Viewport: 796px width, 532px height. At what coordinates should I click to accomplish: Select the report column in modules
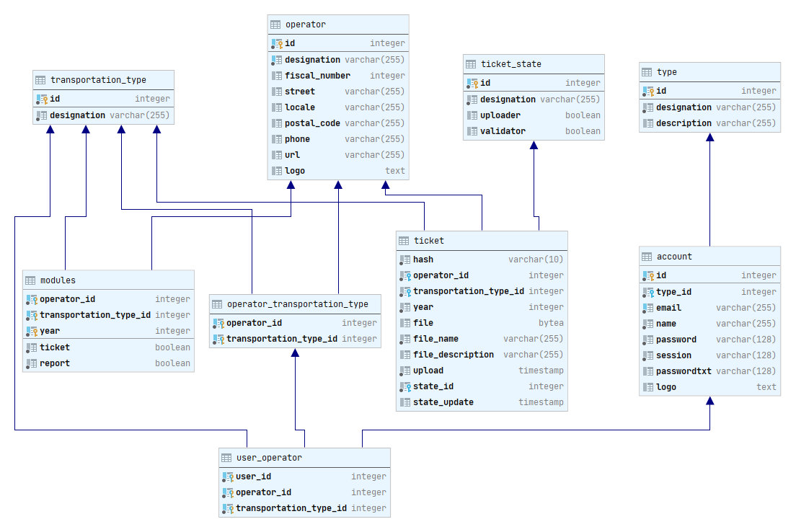tap(55, 363)
